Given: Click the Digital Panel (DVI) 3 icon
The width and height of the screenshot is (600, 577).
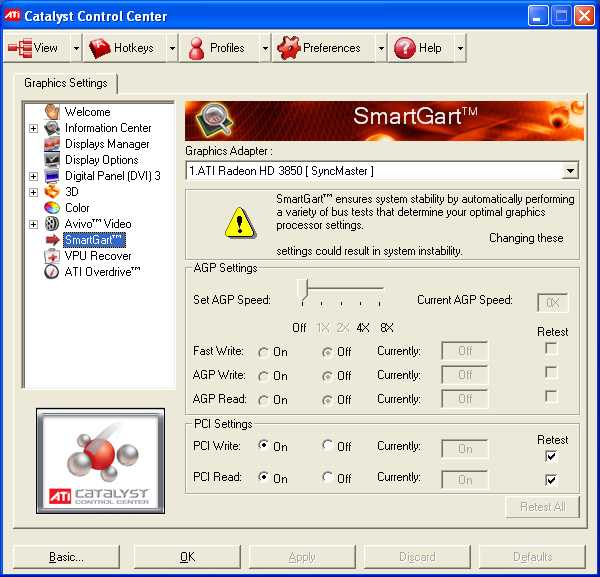Looking at the screenshot, I should point(52,176).
